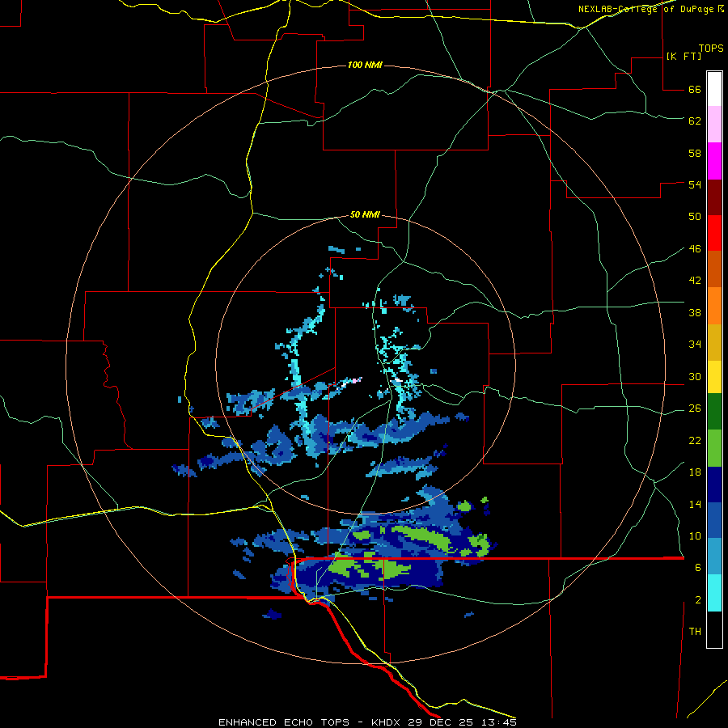Click the cyan legend swatch

(x=714, y=593)
